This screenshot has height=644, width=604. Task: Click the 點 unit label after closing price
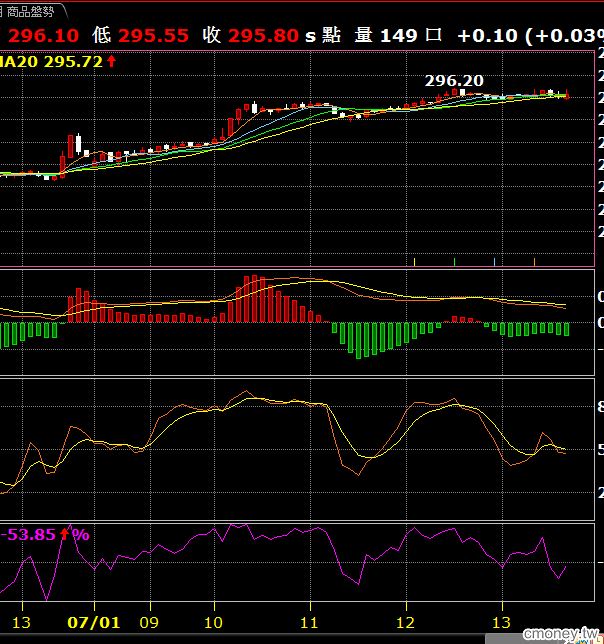[331, 35]
